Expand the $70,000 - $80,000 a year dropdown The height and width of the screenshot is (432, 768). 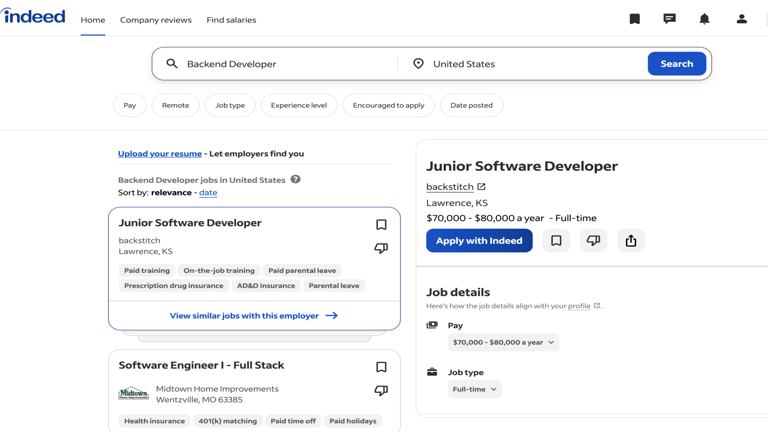tap(503, 342)
